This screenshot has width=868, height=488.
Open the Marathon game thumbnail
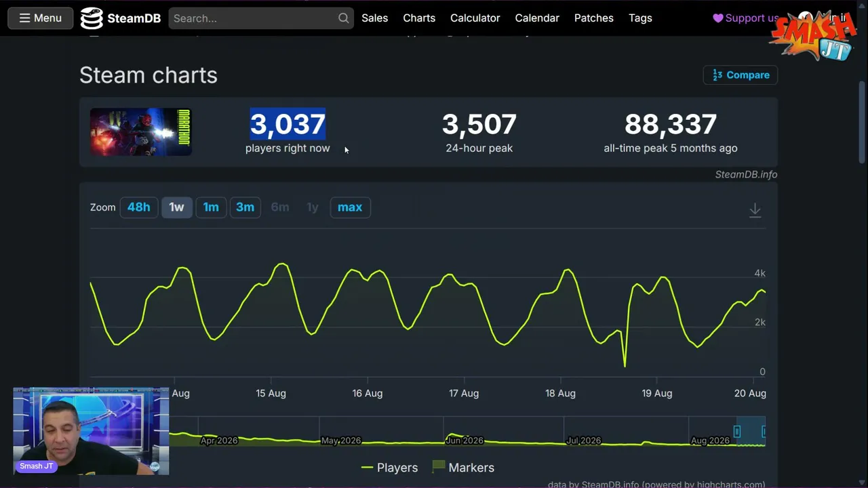[141, 131]
